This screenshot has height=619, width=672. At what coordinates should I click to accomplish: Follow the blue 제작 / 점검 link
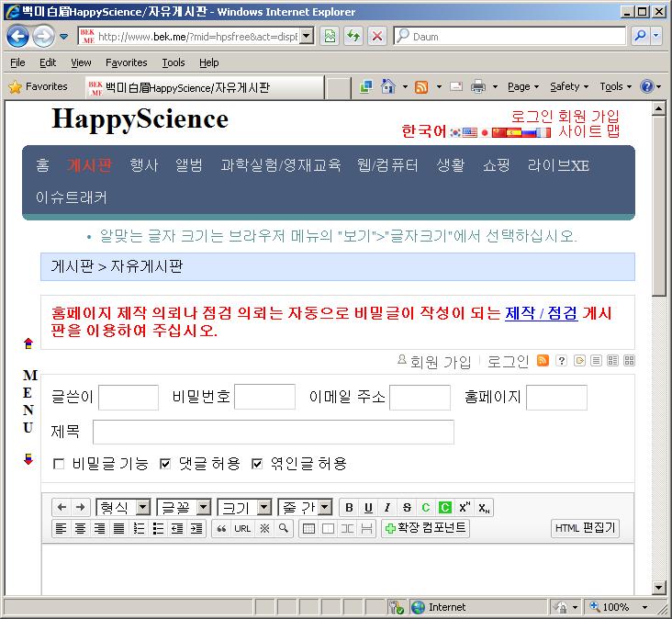tap(542, 312)
